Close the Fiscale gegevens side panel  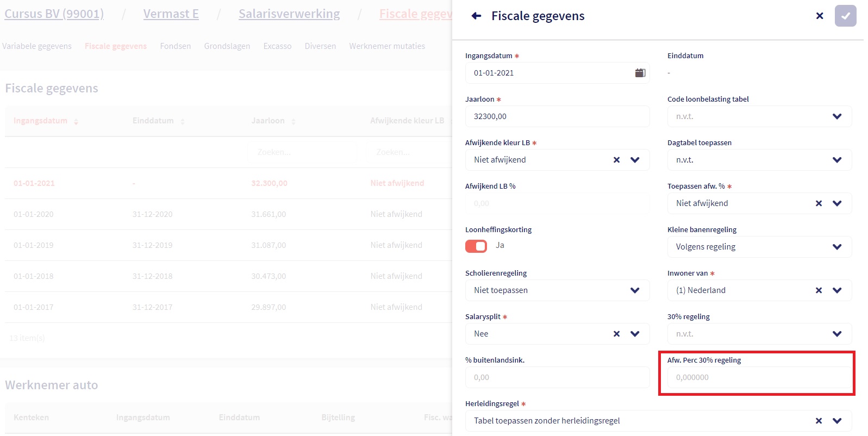point(820,16)
